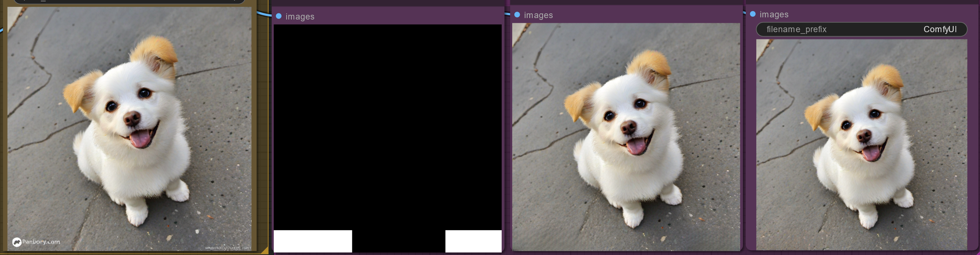
Task: Click the 'images' label on the save image node
Action: click(774, 14)
